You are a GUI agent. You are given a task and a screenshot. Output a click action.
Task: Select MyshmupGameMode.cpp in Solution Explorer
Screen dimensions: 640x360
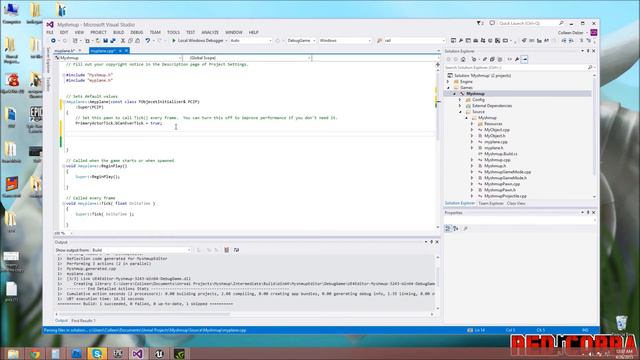(x=507, y=172)
